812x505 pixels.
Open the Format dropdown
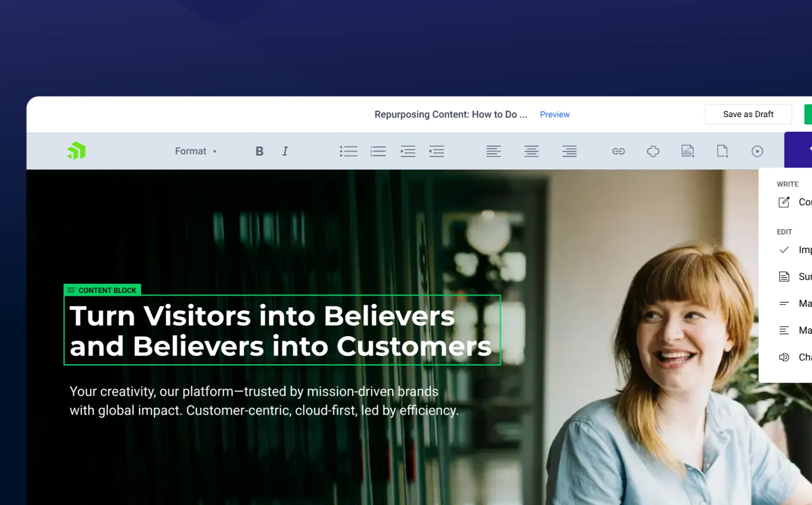[x=195, y=151]
